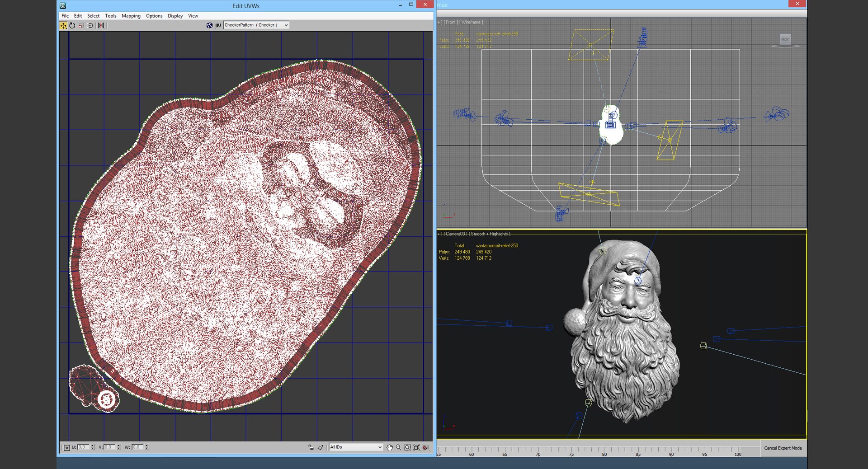Click the yellow light gizmo below the model
This screenshot has width=868, height=469.
[589, 195]
